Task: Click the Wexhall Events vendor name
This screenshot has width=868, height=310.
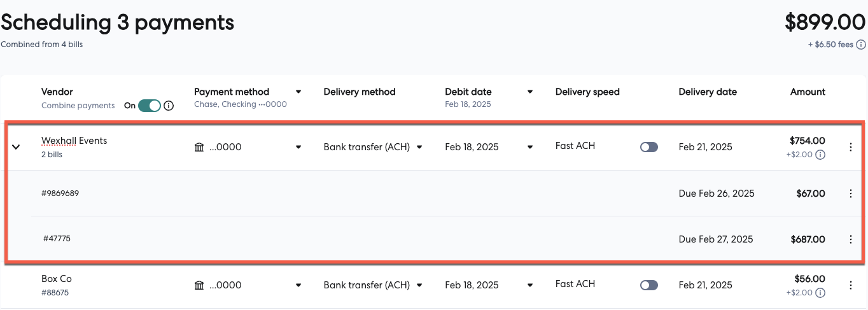Action: [74, 141]
